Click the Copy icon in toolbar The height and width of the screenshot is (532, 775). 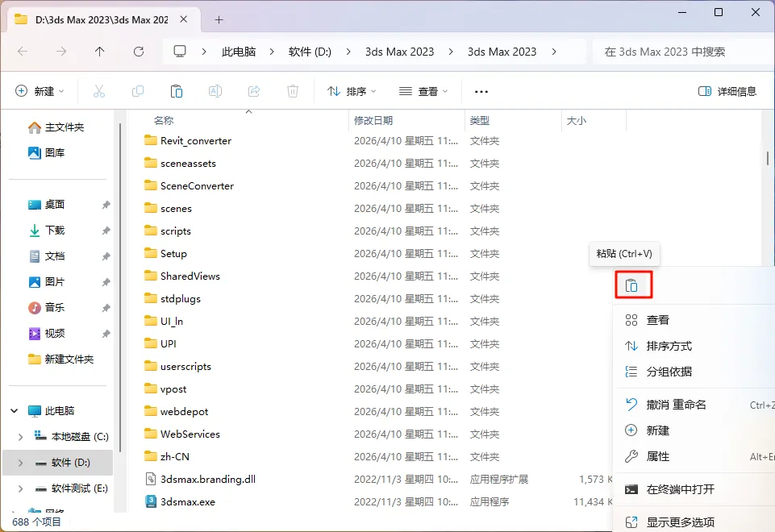point(138,91)
